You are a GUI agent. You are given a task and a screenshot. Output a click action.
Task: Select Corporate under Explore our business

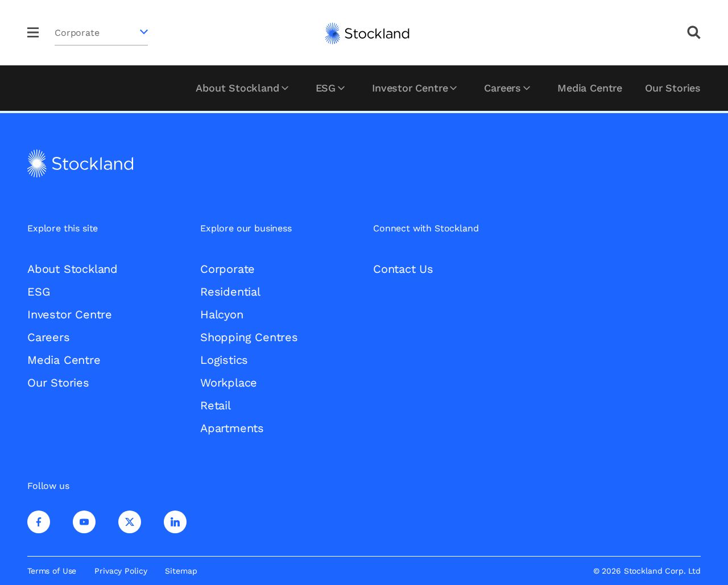point(227,269)
